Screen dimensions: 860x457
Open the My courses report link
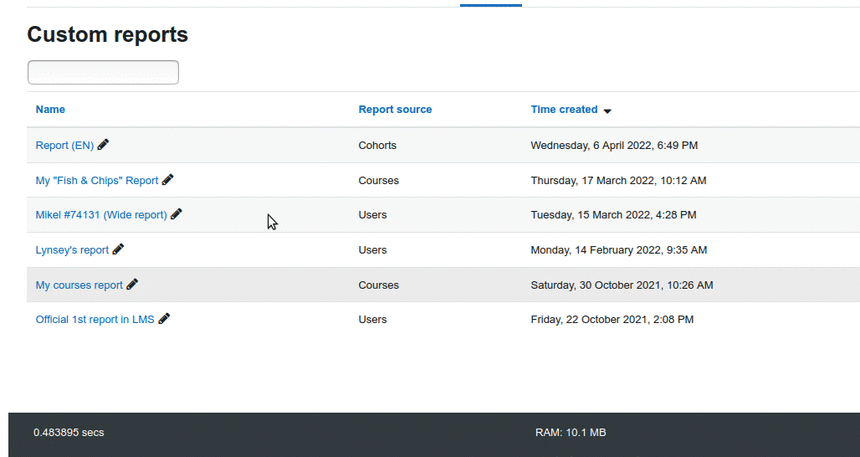tap(80, 285)
